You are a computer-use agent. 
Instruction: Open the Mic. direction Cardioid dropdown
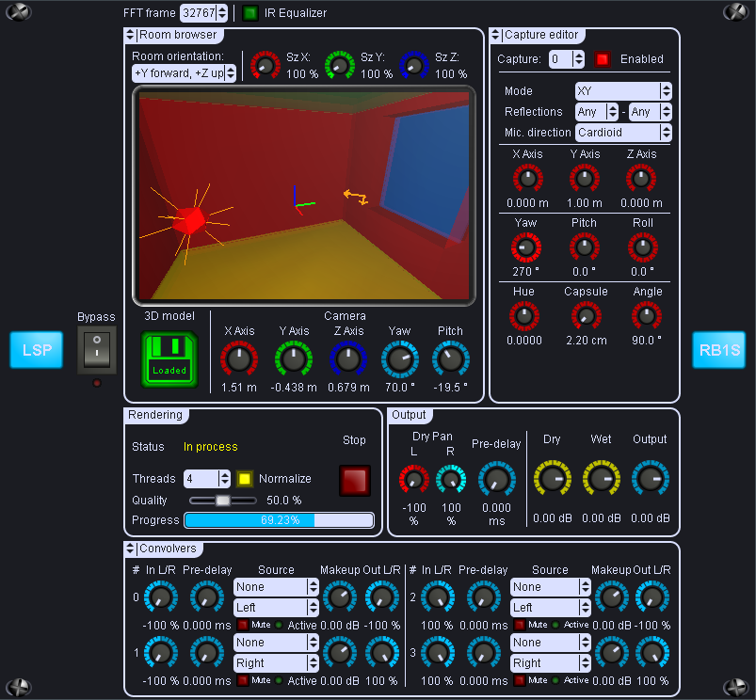coord(623,133)
